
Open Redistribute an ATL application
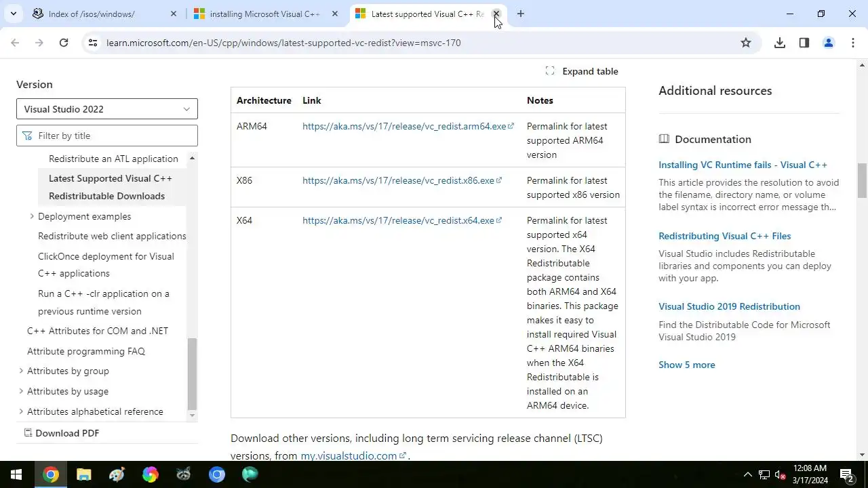click(x=113, y=159)
